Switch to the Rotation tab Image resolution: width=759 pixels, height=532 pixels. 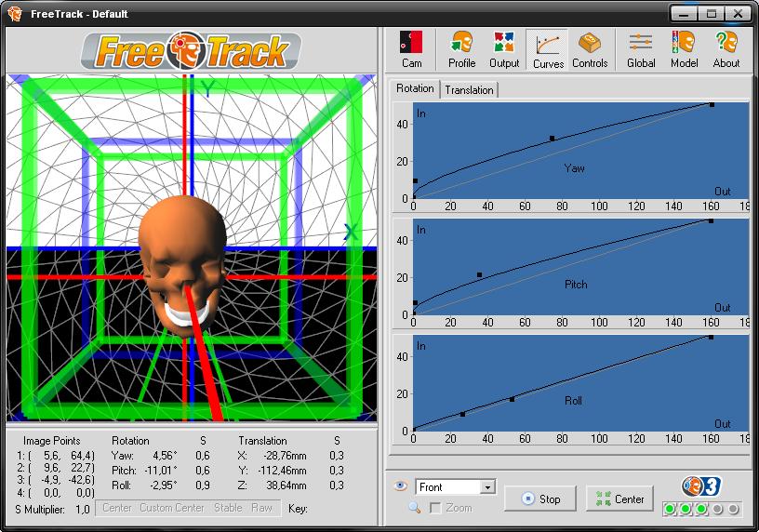(x=415, y=88)
